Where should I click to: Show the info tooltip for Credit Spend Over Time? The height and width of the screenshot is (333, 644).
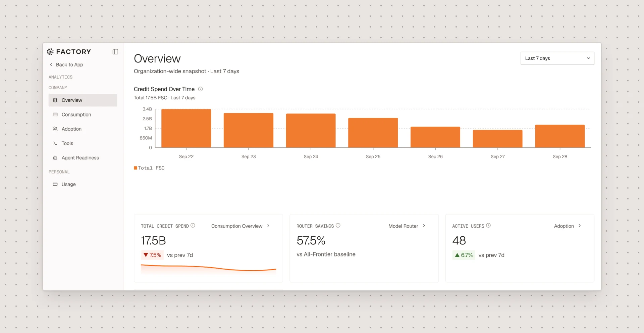click(x=201, y=89)
